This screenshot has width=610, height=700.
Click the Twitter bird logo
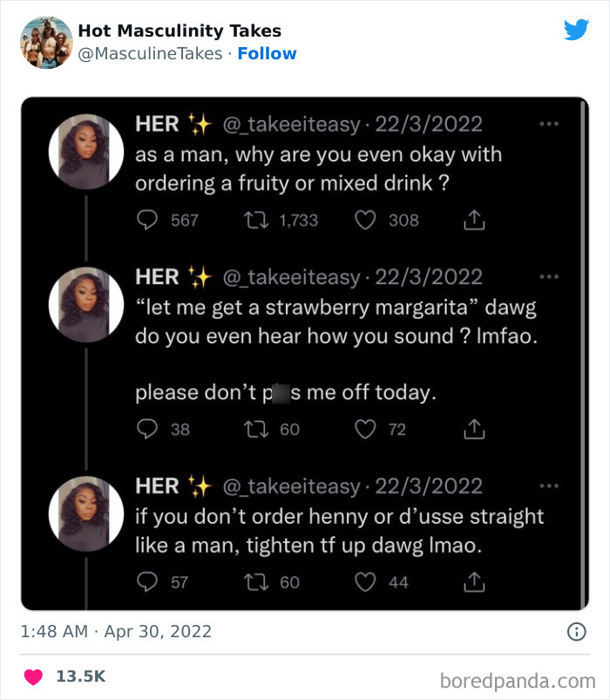(x=576, y=29)
